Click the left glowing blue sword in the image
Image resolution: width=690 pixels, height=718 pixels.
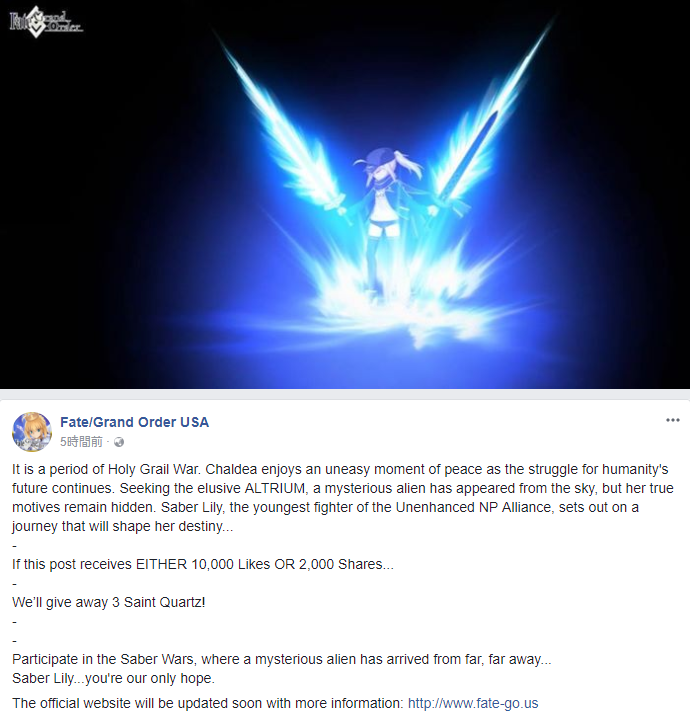284,133
